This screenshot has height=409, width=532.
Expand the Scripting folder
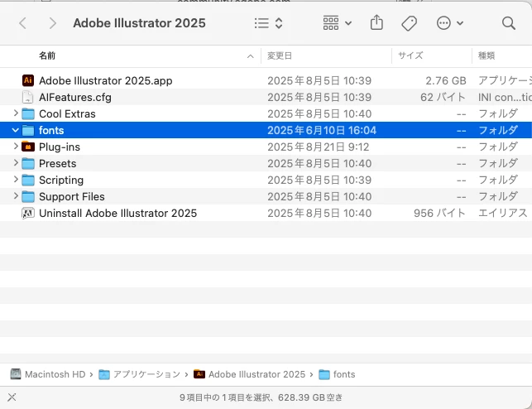click(16, 179)
